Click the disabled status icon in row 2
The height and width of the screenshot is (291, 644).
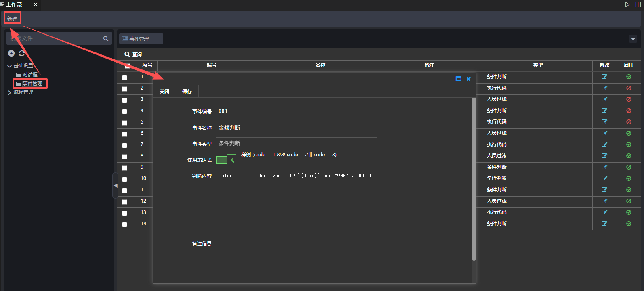pyautogui.click(x=629, y=88)
